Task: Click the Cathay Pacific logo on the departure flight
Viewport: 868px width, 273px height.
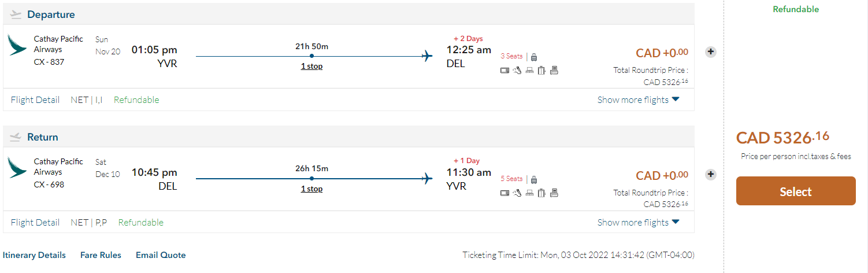Action: click(x=17, y=45)
